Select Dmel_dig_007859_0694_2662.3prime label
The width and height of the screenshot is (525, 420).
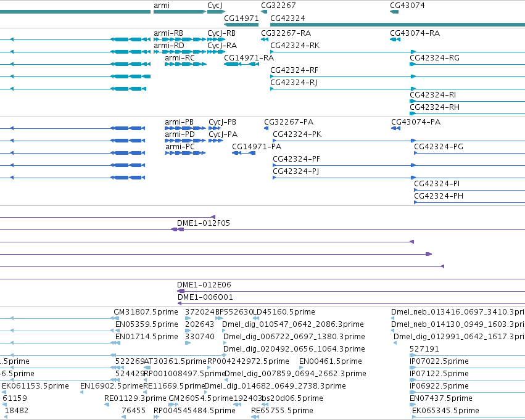coord(296,374)
